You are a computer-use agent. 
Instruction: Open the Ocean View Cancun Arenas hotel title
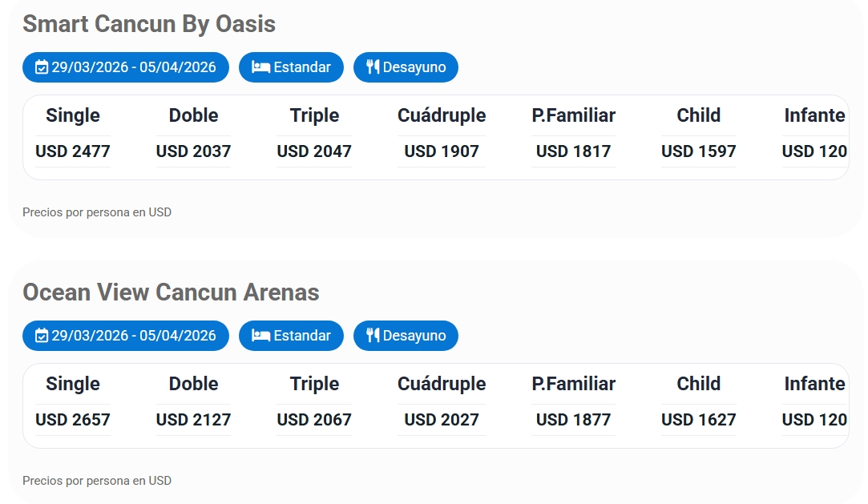(x=171, y=292)
